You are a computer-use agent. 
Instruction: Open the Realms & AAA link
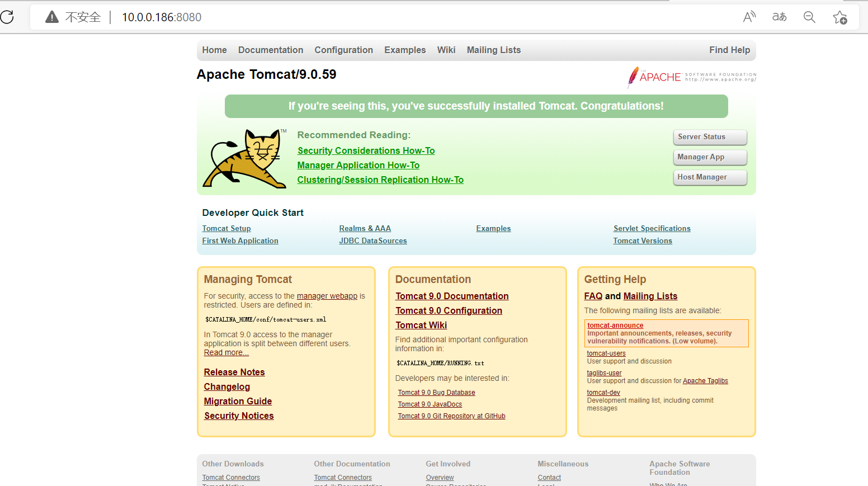click(x=365, y=228)
